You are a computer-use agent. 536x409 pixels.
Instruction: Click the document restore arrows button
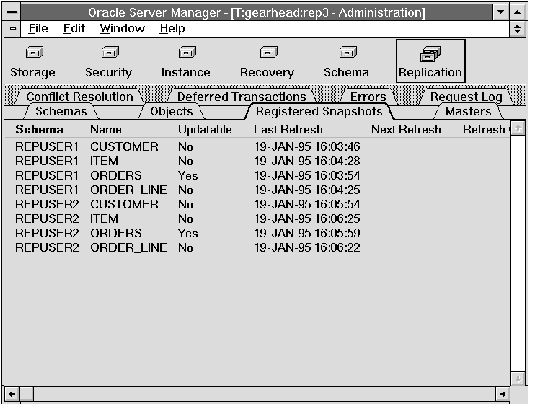coord(518,29)
